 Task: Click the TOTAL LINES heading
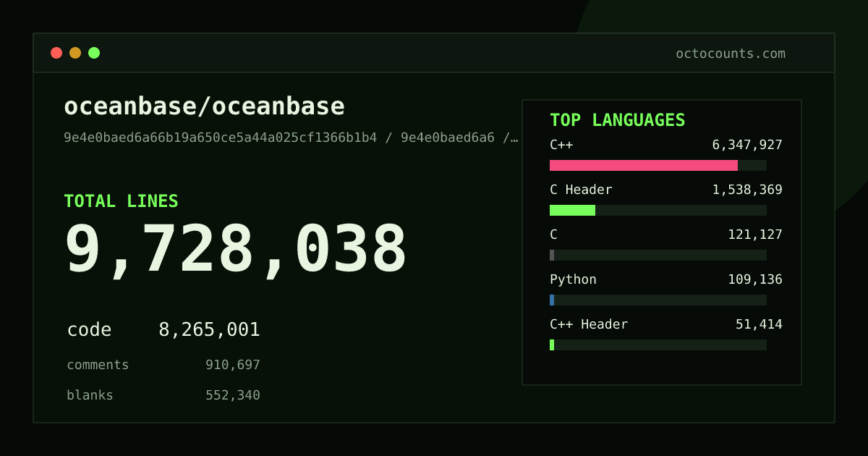click(121, 201)
